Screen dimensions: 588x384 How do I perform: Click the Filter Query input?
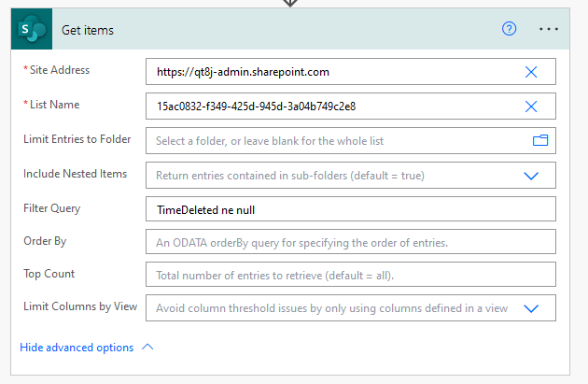(350, 208)
